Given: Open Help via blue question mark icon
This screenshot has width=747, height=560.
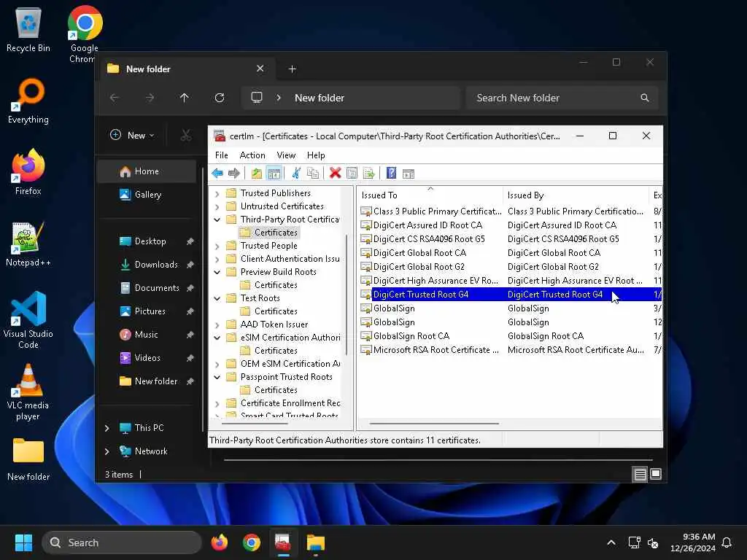Looking at the screenshot, I should [391, 174].
